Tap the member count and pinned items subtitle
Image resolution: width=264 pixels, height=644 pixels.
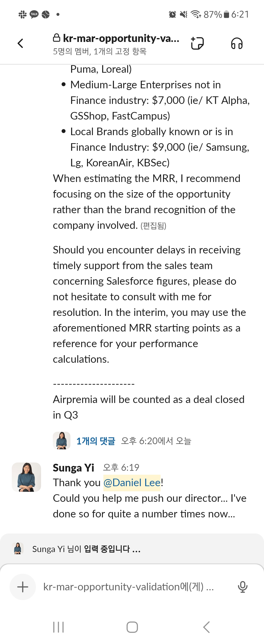[100, 51]
